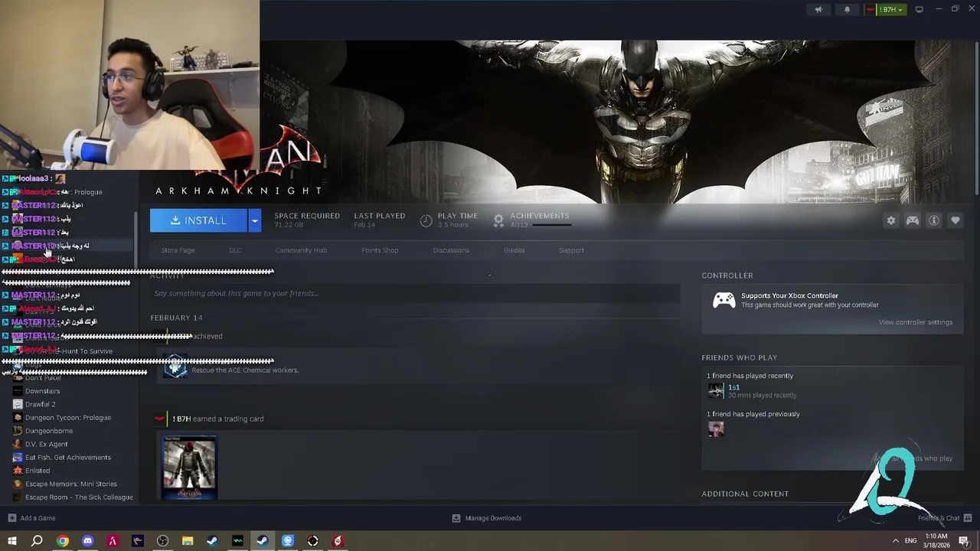Open friend 1s1's profile name
The image size is (980, 551).
coord(733,387)
